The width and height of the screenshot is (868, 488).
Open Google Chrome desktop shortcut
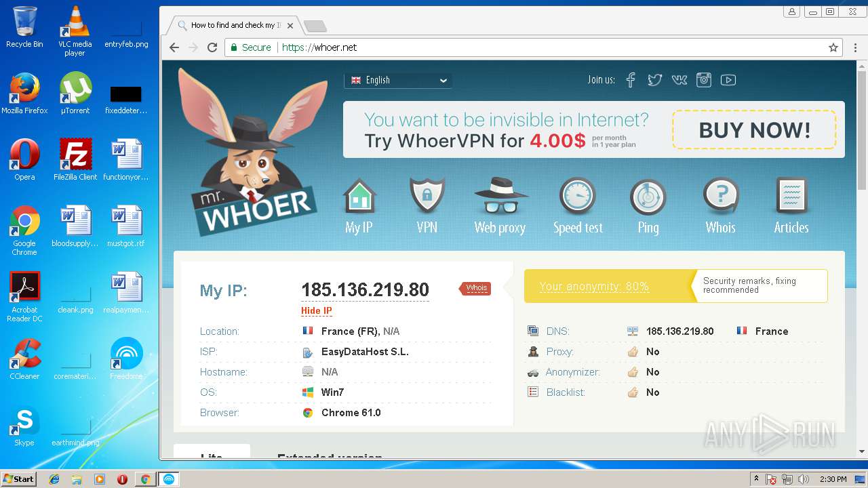(24, 230)
